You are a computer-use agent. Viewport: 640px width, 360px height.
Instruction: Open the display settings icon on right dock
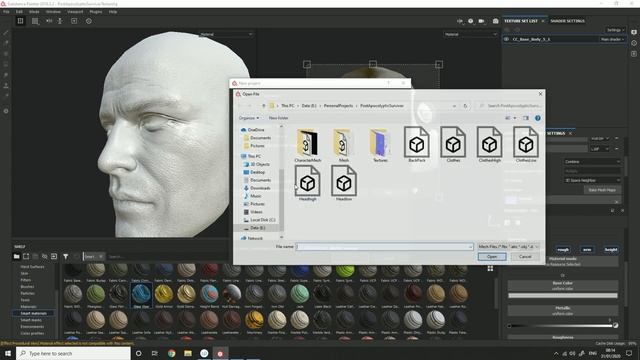pyautogui.click(x=634, y=32)
